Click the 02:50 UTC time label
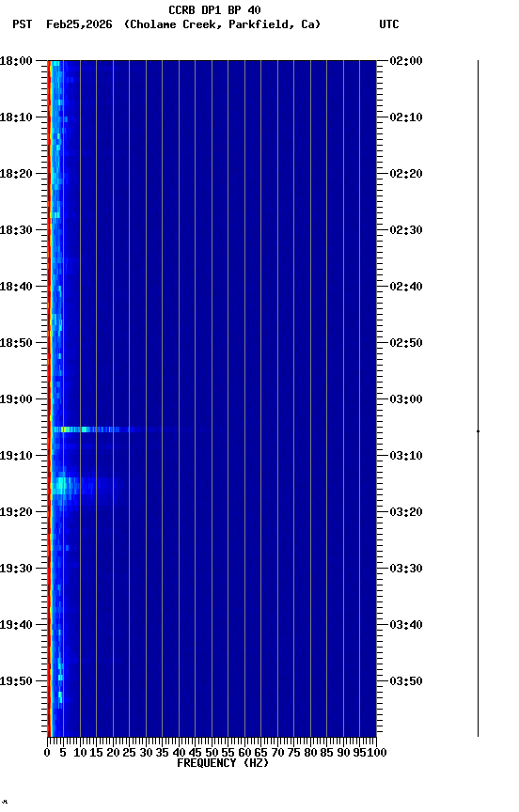Viewport: 519px width, 812px height. click(406, 343)
